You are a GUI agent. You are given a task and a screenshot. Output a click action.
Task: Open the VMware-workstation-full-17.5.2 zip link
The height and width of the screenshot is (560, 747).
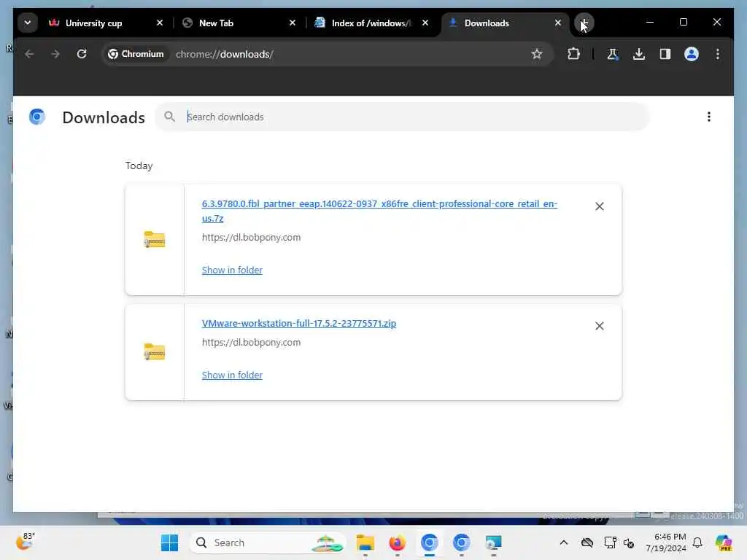[x=298, y=323]
